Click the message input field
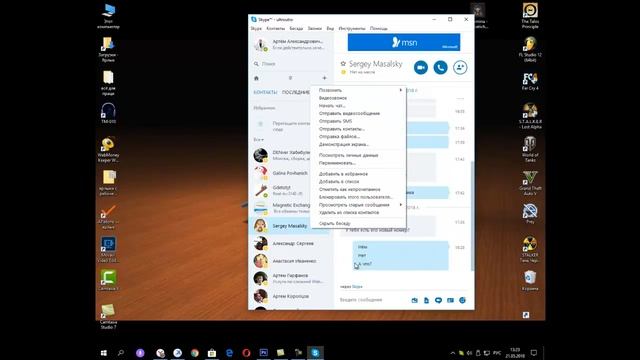The image size is (640, 360). pyautogui.click(x=373, y=300)
